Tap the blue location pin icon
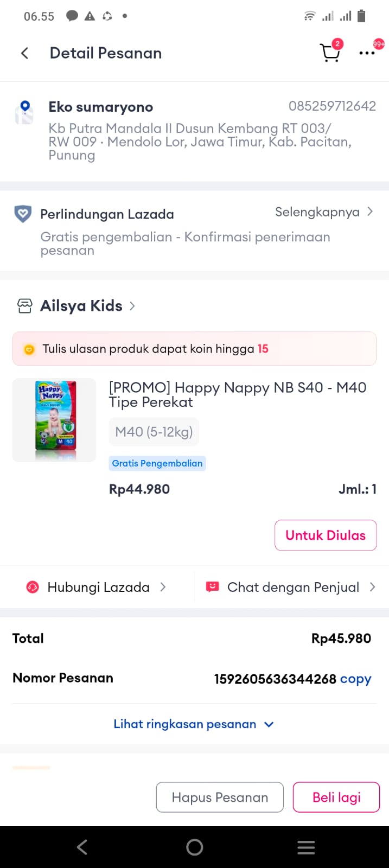The image size is (389, 868). 24,111
